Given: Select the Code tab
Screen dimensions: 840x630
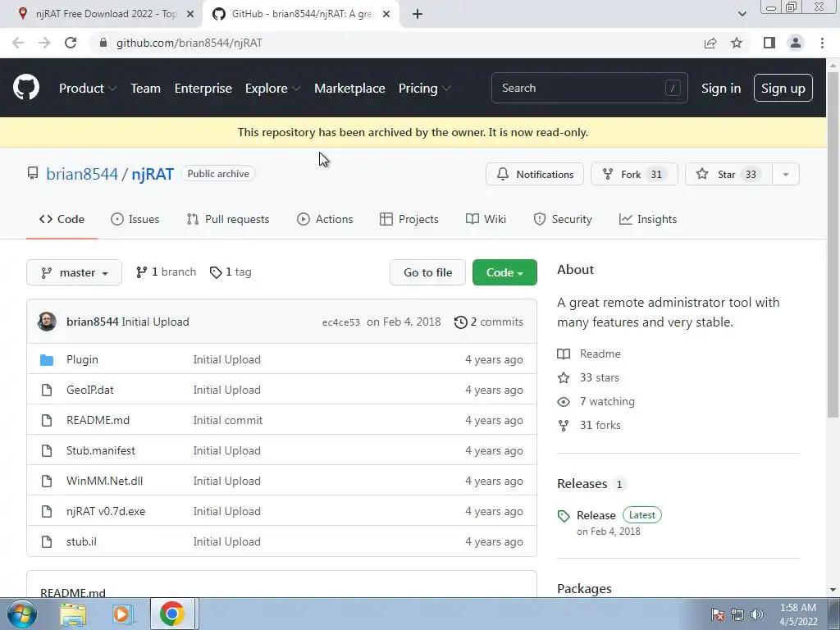Looking at the screenshot, I should (62, 219).
